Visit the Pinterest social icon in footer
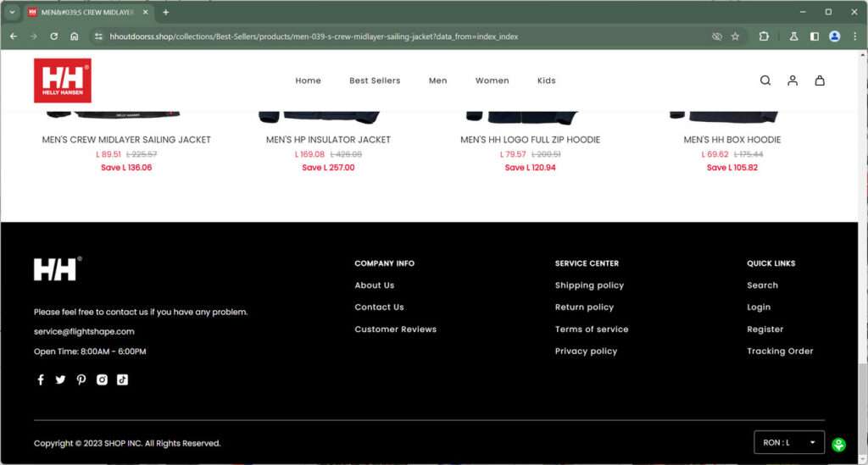Viewport: 868px width, 465px height. click(x=81, y=379)
